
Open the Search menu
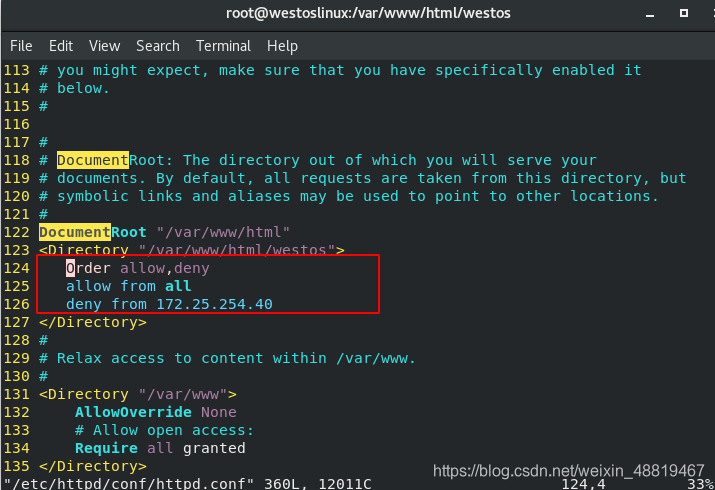158,46
